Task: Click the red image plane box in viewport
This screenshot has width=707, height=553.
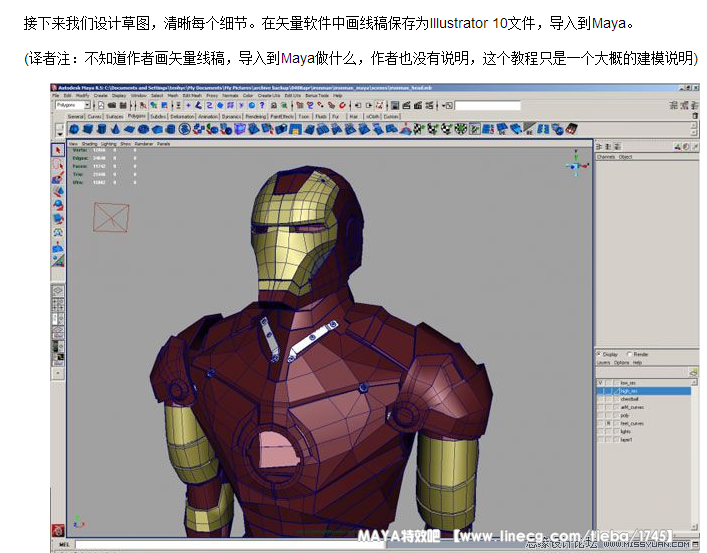Action: 111,217
